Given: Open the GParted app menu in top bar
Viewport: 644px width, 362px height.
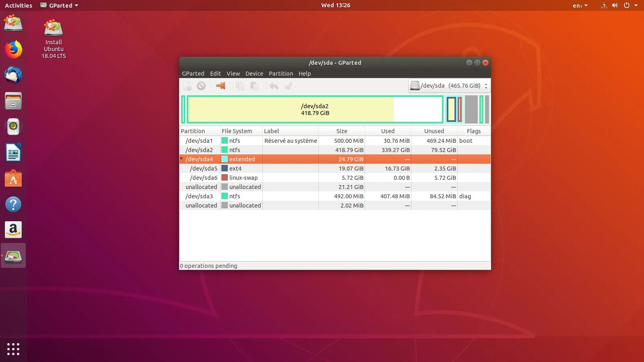Looking at the screenshot, I should pos(60,6).
